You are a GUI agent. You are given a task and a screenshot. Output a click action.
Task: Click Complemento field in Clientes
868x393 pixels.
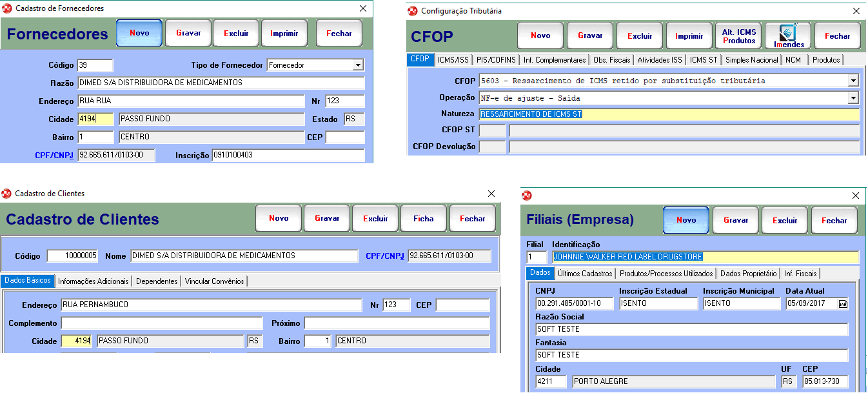coord(162,323)
